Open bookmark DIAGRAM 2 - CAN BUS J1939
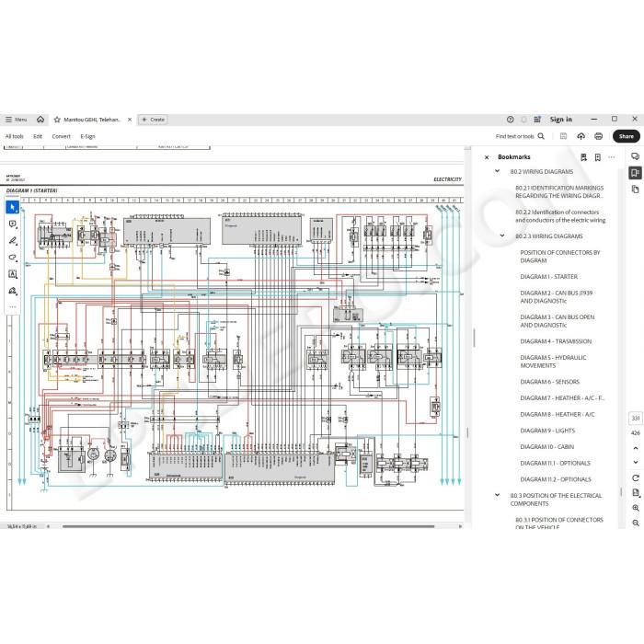 (x=556, y=296)
